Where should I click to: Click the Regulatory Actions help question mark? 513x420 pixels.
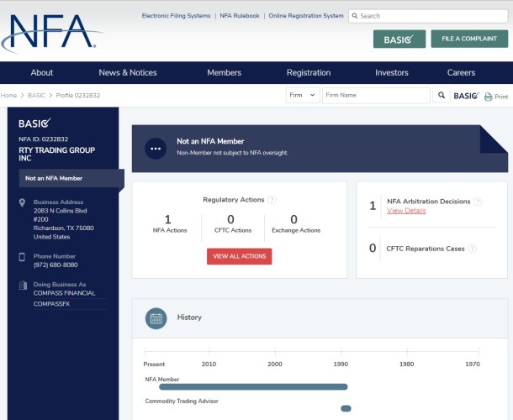point(272,200)
